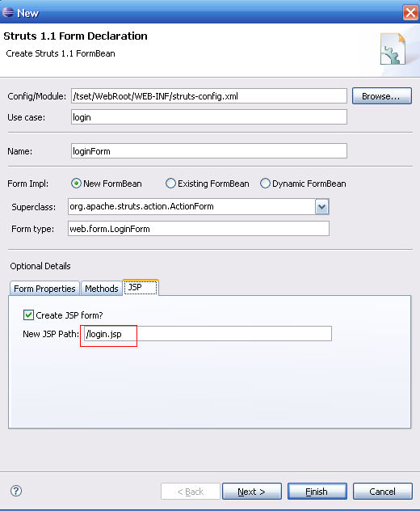The width and height of the screenshot is (420, 511).
Task: Click the Form type field
Action: 199,229
